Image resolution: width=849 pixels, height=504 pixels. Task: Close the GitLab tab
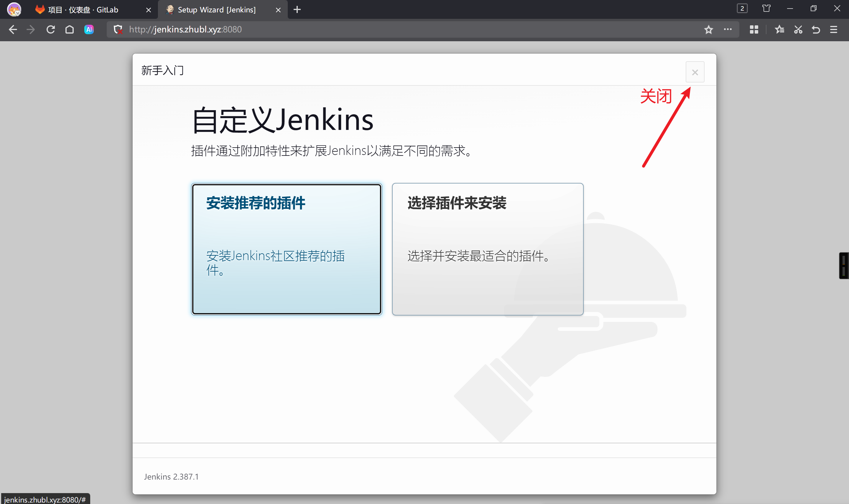(149, 10)
